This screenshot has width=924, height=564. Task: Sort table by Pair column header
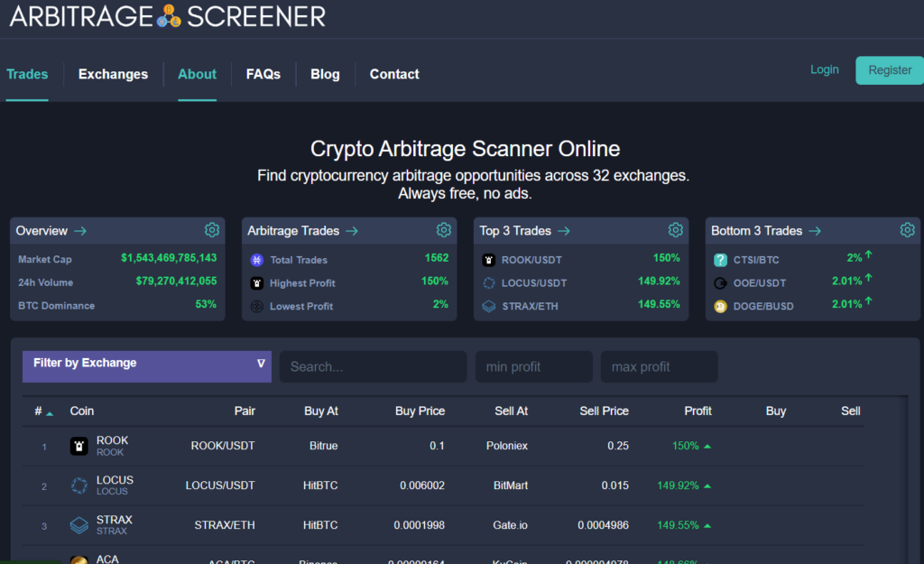coord(245,411)
